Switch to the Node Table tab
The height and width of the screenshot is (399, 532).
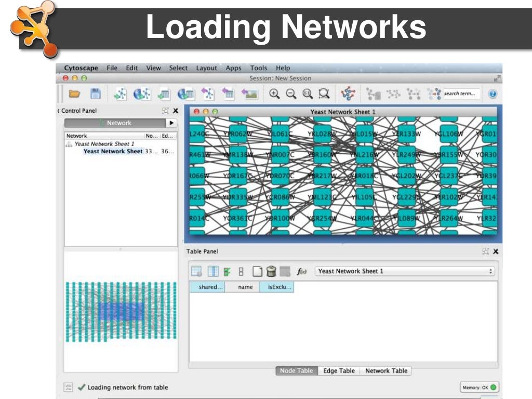click(297, 371)
